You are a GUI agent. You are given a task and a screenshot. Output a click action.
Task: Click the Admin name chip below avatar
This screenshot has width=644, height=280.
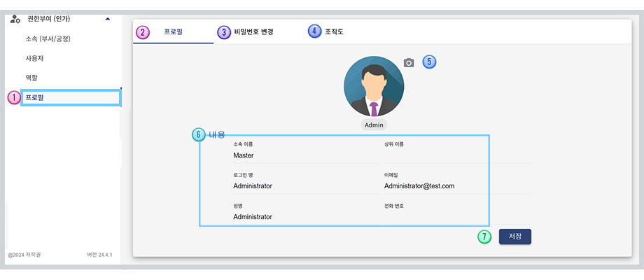[374, 125]
